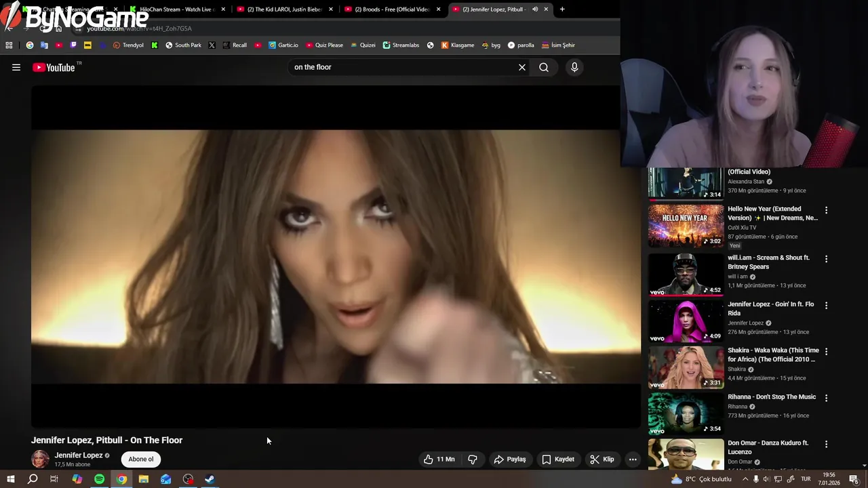Viewport: 868px width, 488px height.
Task: Open the parolla bookmark
Action: pyautogui.click(x=521, y=45)
